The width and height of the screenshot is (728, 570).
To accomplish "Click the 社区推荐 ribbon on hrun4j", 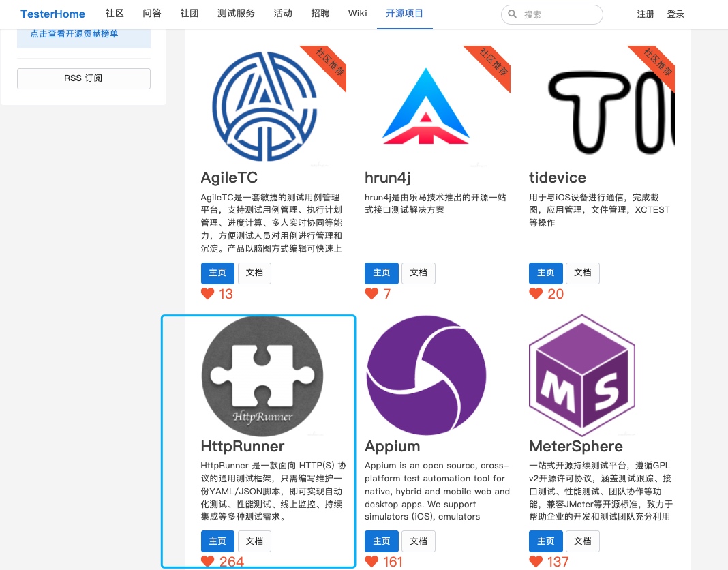I will pos(493,63).
